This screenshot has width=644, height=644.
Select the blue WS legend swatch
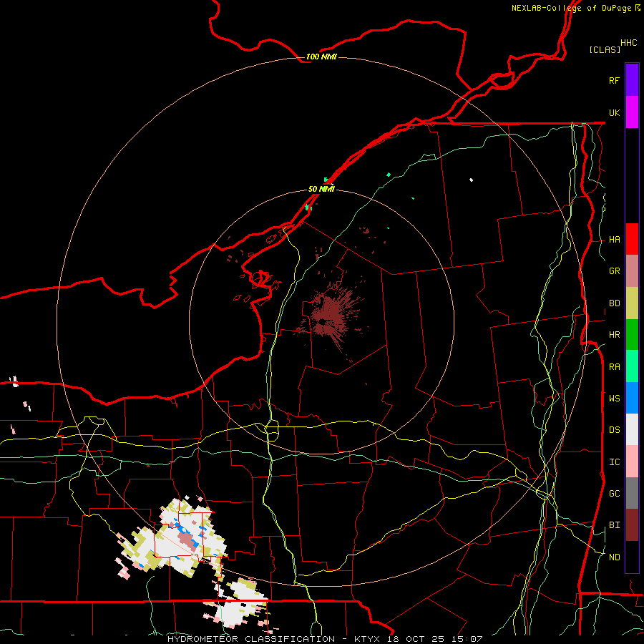click(632, 398)
